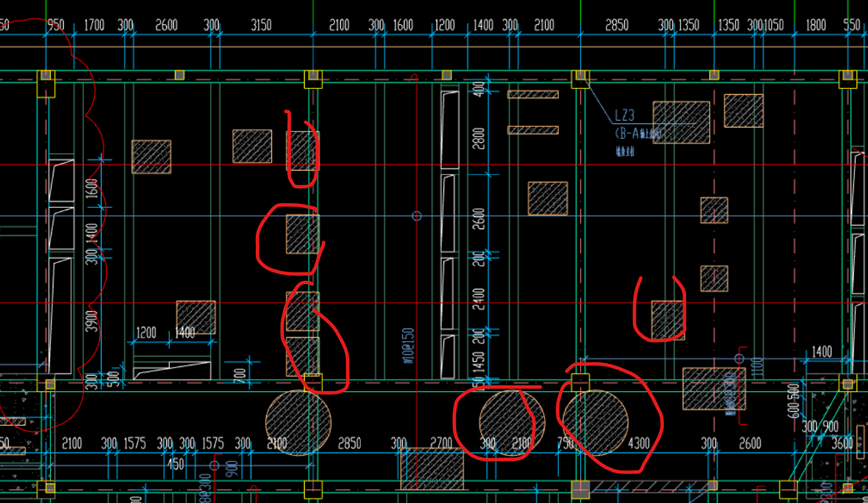Pick the blue M10@150 rebar annotation
The height and width of the screenshot is (503, 868).
(x=408, y=346)
